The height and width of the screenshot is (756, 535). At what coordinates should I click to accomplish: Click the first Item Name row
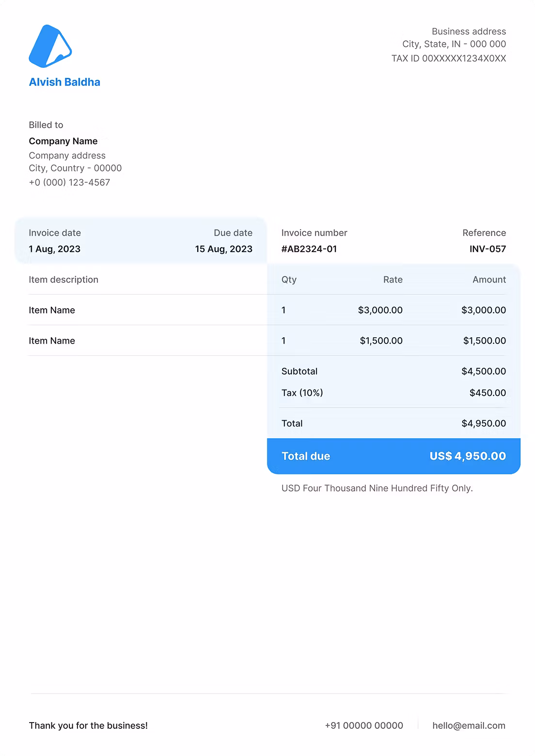coord(52,310)
